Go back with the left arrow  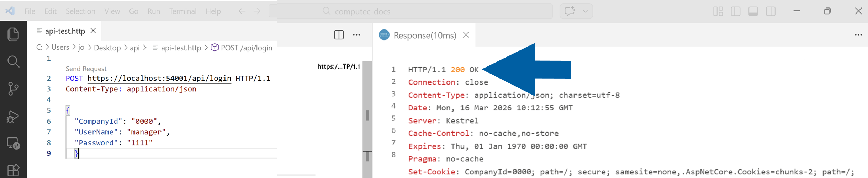[x=242, y=11]
